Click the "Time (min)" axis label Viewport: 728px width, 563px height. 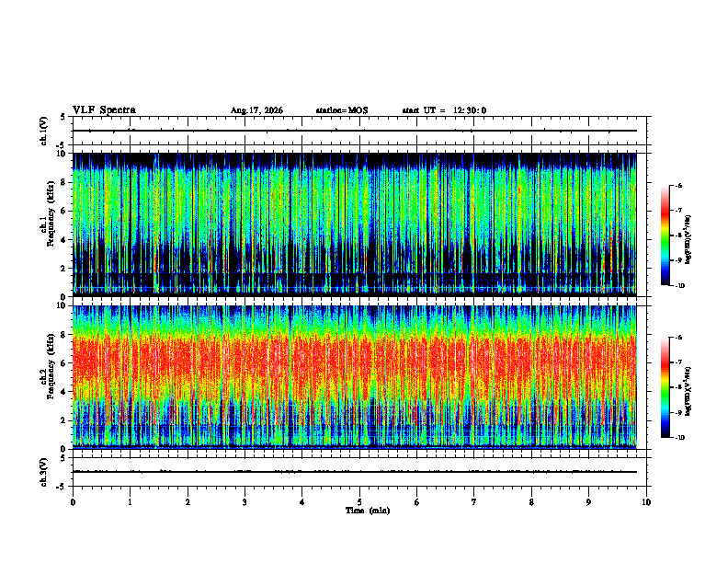coord(368,511)
